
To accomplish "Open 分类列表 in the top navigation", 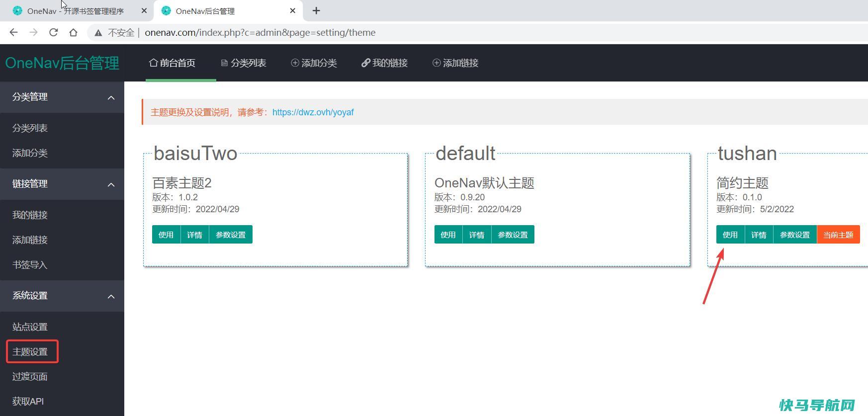I will click(x=244, y=63).
